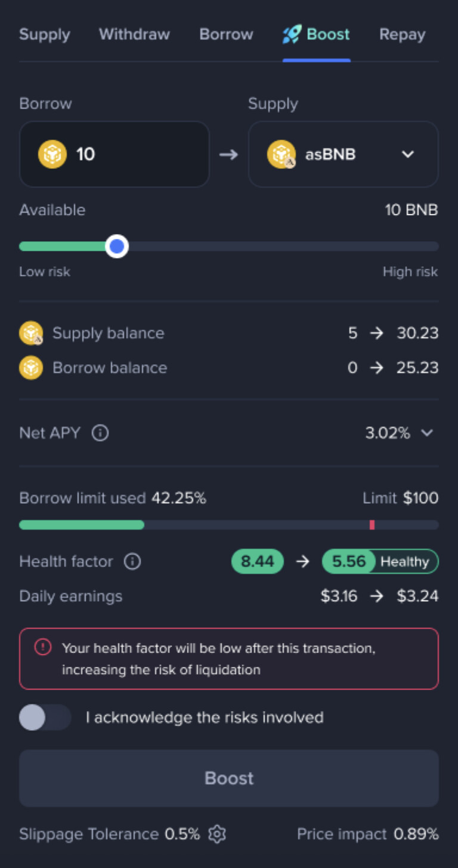This screenshot has width=458, height=868.
Task: Click the Net APY info icon
Action: (x=100, y=433)
